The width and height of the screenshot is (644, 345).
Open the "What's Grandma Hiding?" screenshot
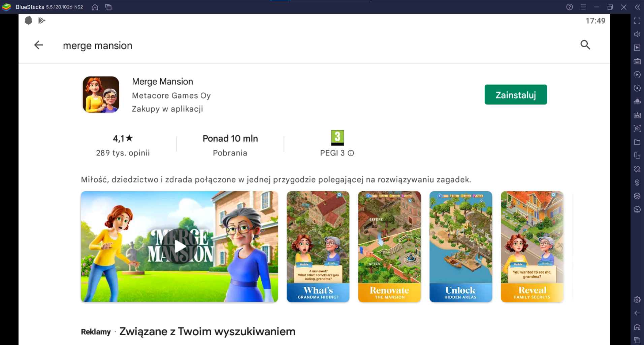point(318,247)
